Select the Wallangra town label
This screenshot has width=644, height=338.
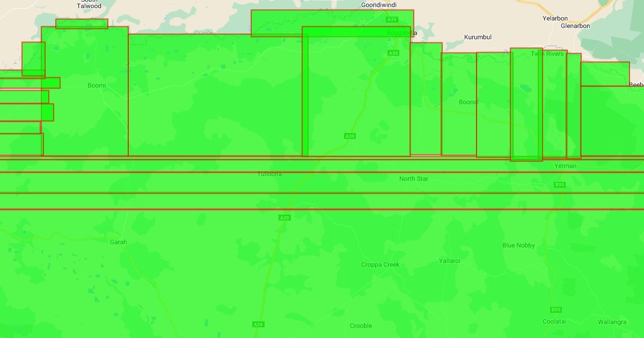[612, 322]
